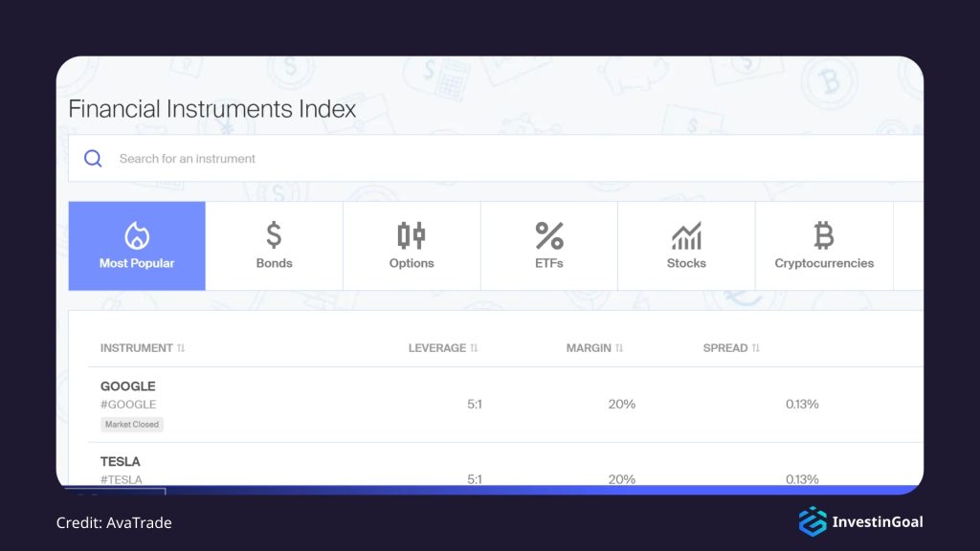
Task: Click the Bitcoin Cryptocurrencies icon
Action: tap(824, 232)
